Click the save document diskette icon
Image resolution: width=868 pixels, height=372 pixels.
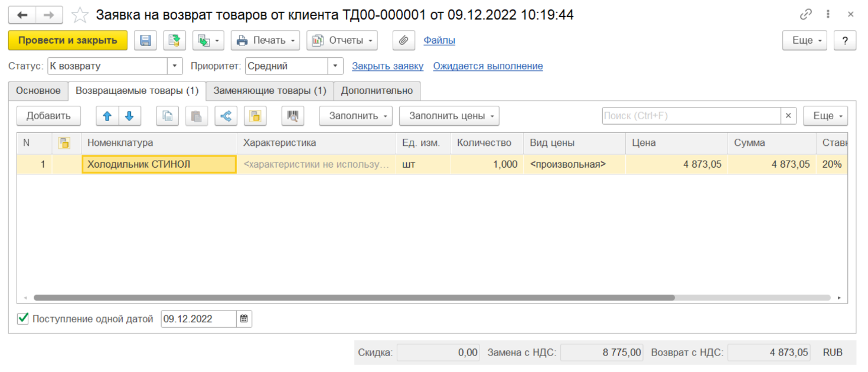pyautogui.click(x=145, y=41)
